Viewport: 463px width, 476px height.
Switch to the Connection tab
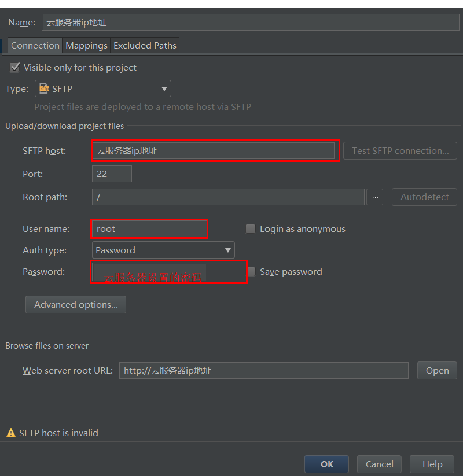[x=35, y=46]
